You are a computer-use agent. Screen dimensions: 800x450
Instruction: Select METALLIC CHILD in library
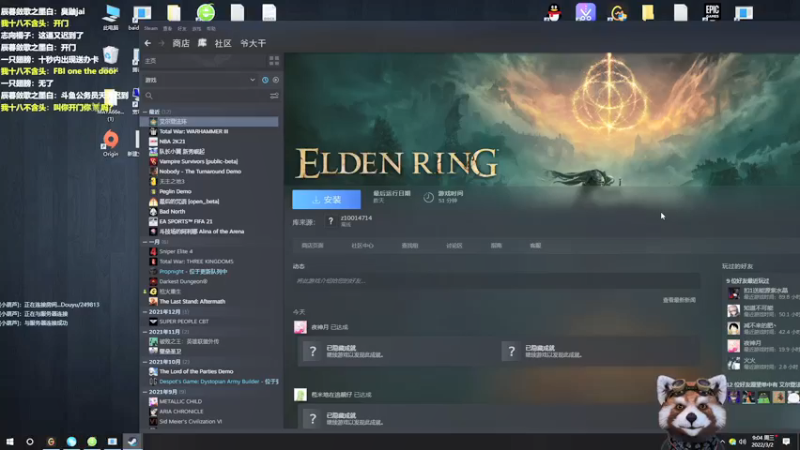tap(180, 402)
